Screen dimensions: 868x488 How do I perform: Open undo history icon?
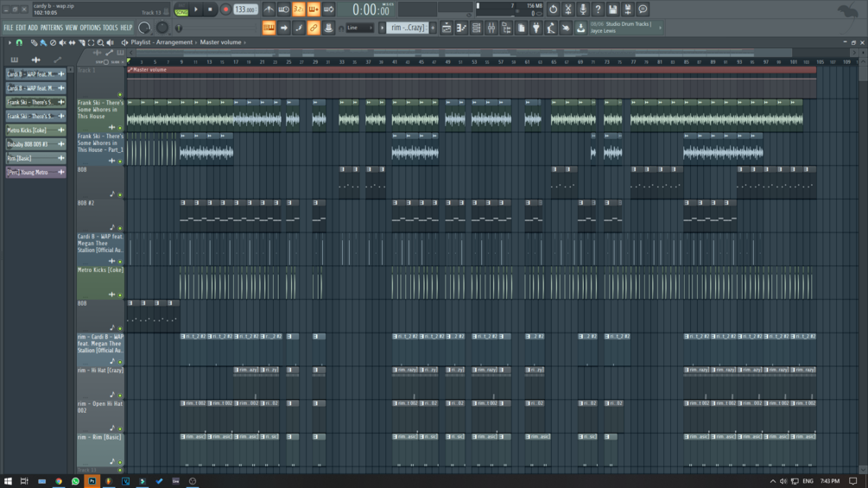[553, 10]
